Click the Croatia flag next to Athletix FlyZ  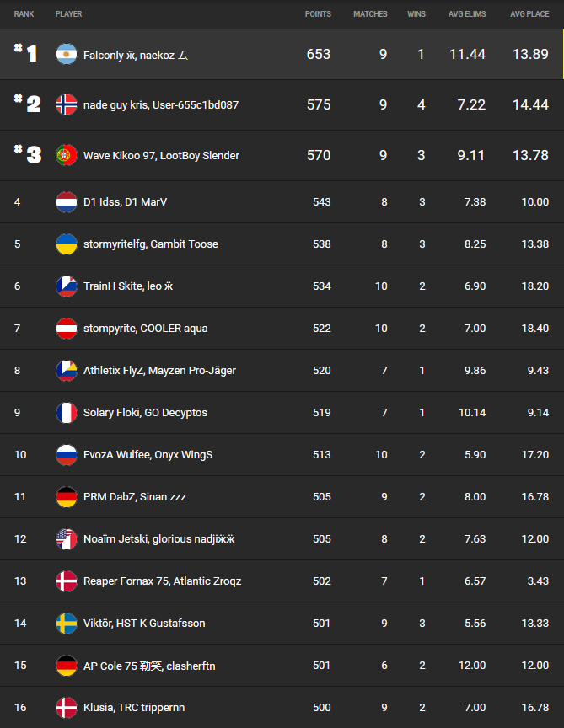[66, 370]
